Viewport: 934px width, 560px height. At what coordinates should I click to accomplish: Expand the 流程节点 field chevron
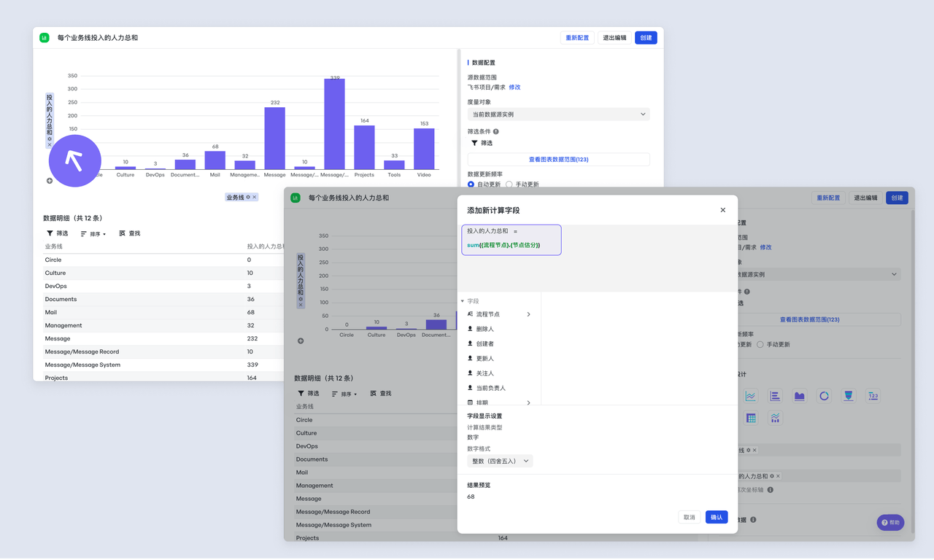point(528,314)
